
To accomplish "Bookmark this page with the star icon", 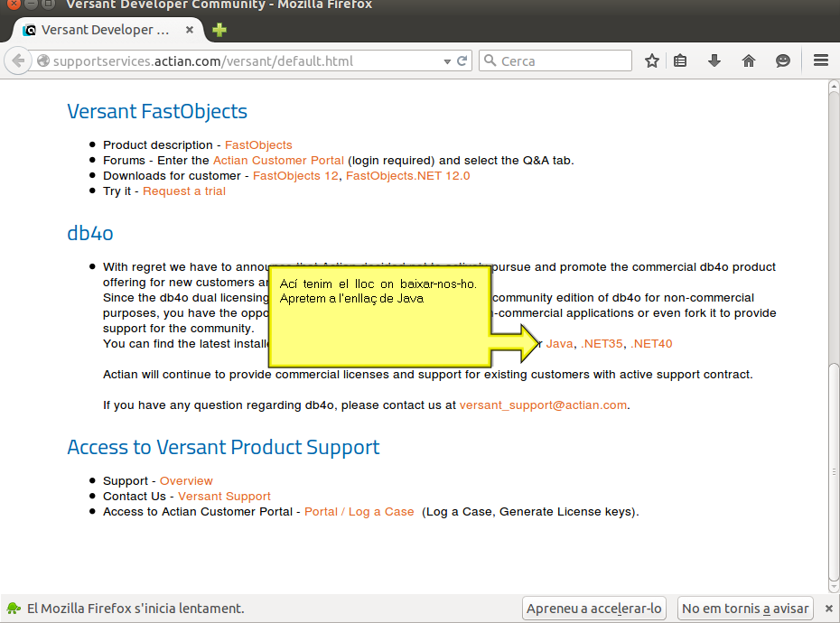I will [x=651, y=60].
